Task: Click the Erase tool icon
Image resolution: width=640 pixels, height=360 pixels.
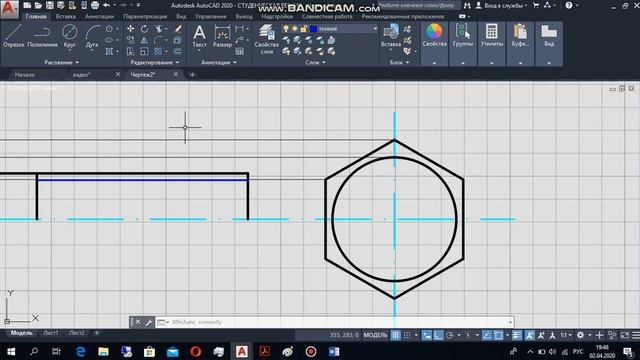Action: click(x=178, y=29)
